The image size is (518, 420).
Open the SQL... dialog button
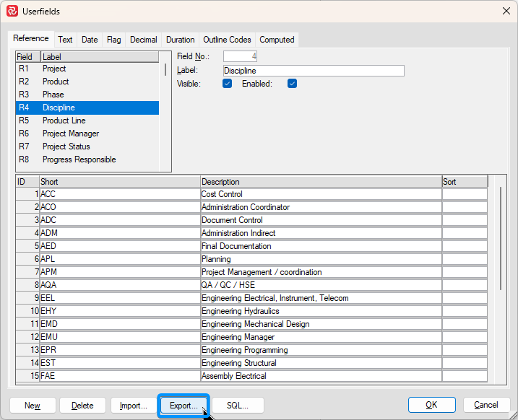(x=238, y=406)
